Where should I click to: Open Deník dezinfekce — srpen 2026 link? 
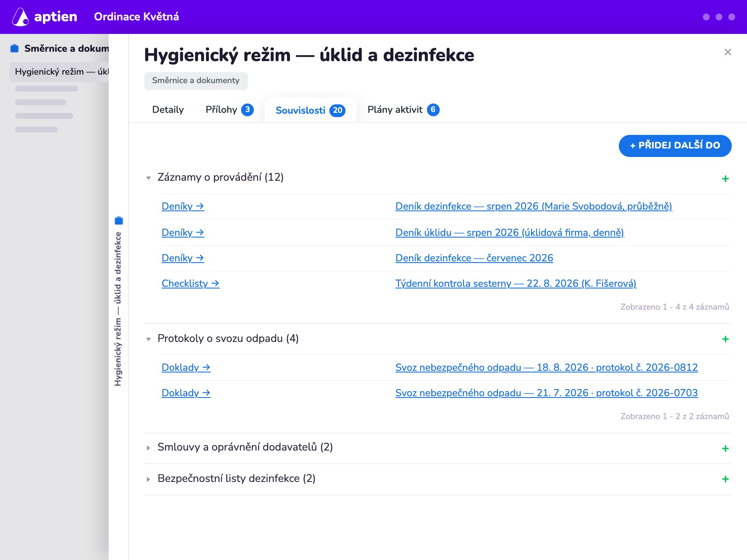point(534,207)
